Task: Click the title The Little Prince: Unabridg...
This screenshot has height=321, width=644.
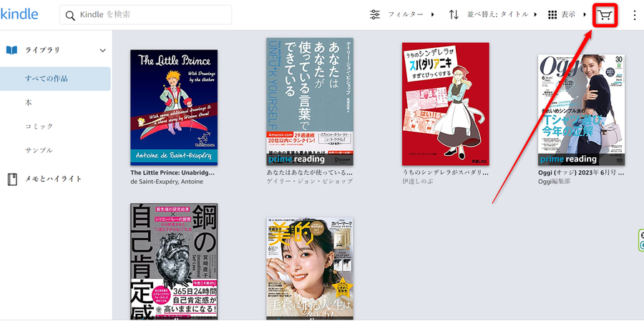Action: coord(173,173)
